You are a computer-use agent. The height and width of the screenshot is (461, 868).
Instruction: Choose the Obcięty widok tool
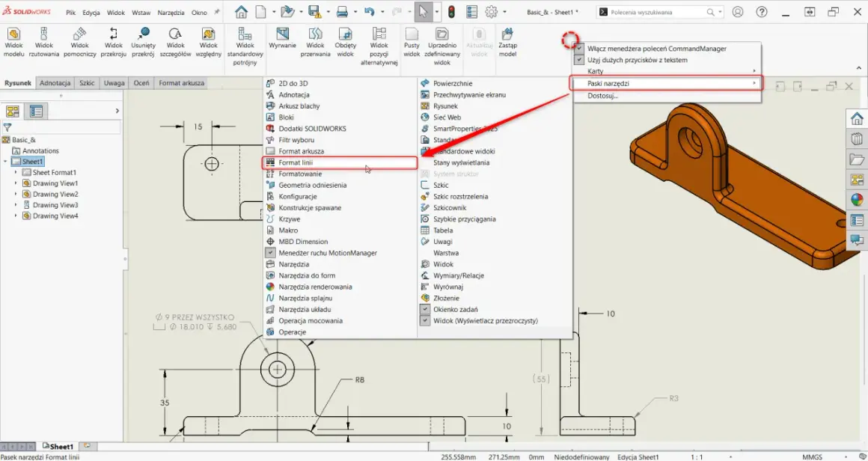tap(345, 42)
